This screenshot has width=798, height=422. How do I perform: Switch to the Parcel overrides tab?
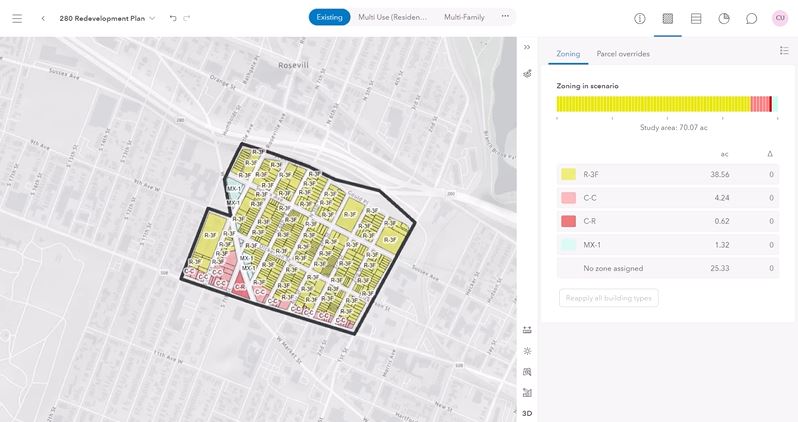click(x=622, y=54)
